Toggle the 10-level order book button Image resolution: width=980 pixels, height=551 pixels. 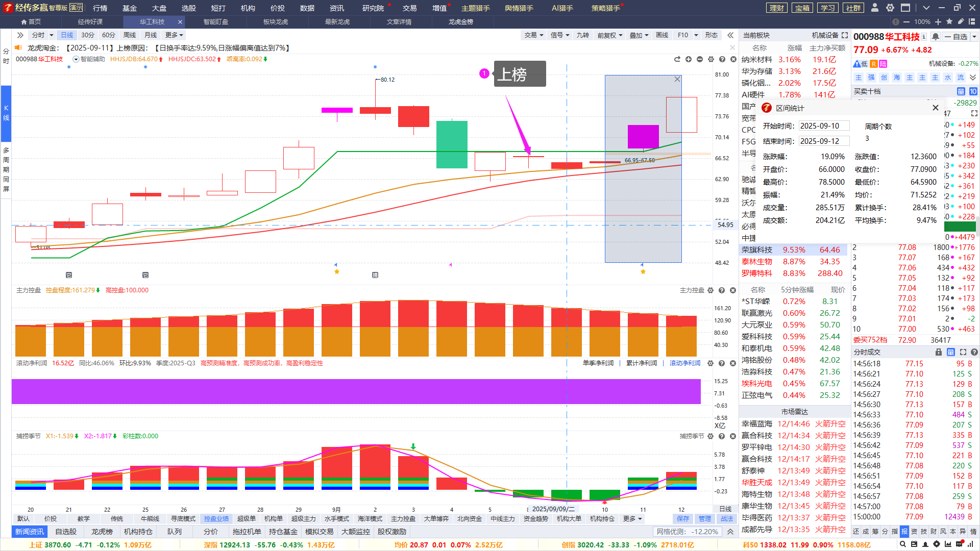pyautogui.click(x=973, y=91)
